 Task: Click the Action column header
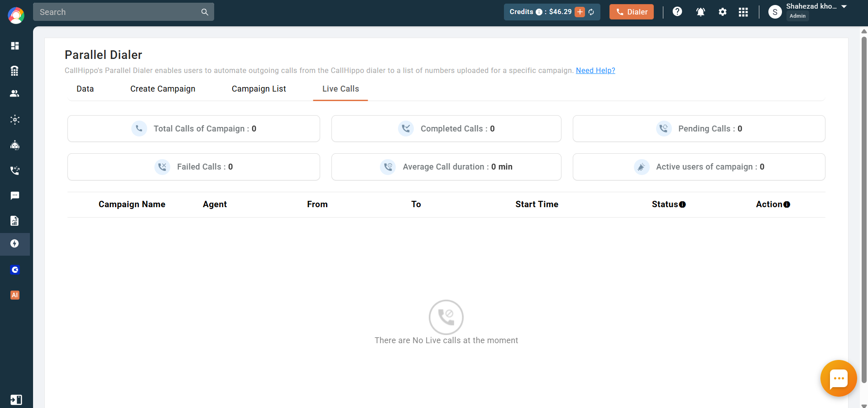click(x=769, y=204)
